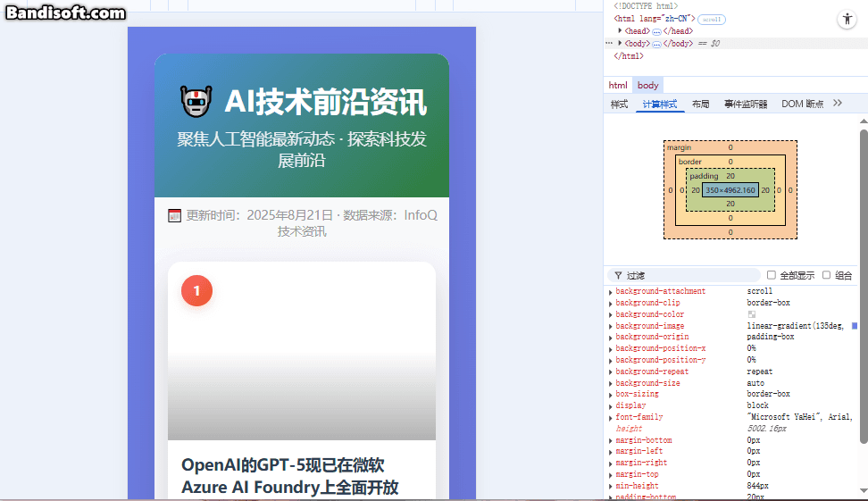Expand the display property
This screenshot has width=868, height=501.
tap(611, 406)
